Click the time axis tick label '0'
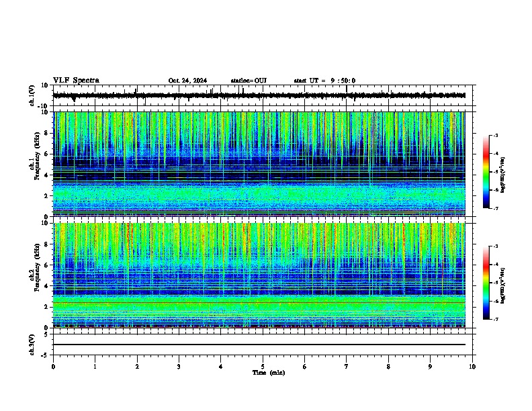Viewport: 532px width, 411px height. (x=53, y=367)
